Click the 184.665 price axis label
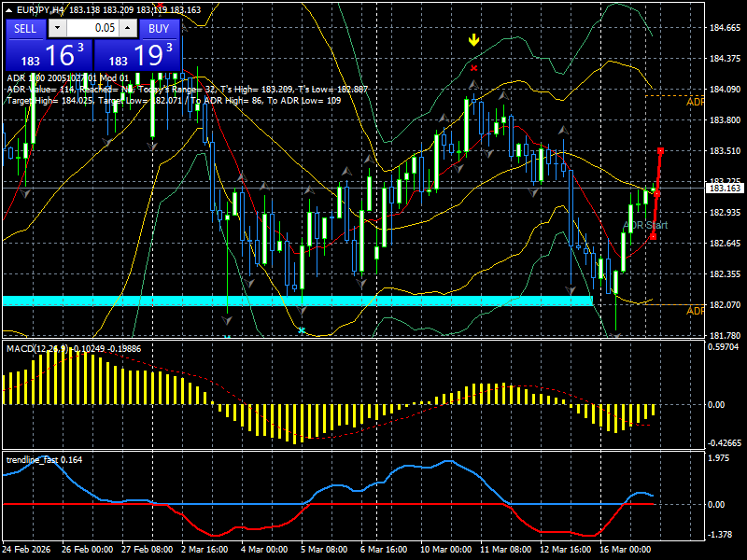The image size is (747, 560). click(x=726, y=28)
